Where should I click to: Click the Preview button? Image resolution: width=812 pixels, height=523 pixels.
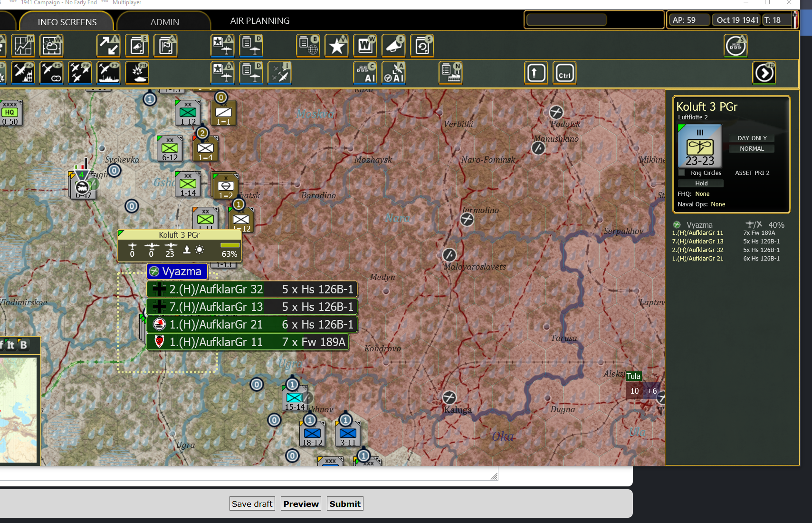301,504
